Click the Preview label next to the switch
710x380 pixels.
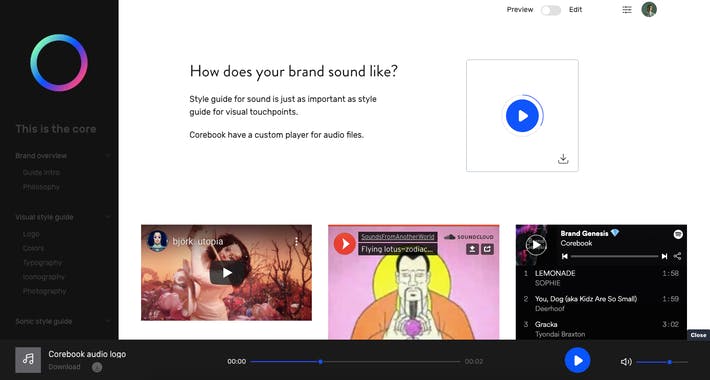coord(520,10)
